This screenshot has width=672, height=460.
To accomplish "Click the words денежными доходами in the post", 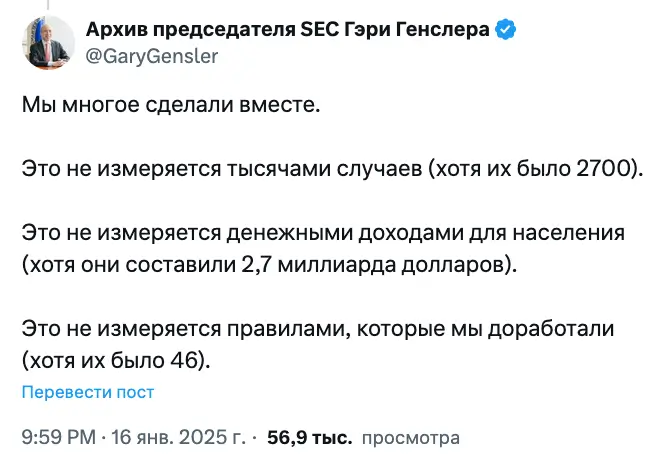I will point(345,234).
